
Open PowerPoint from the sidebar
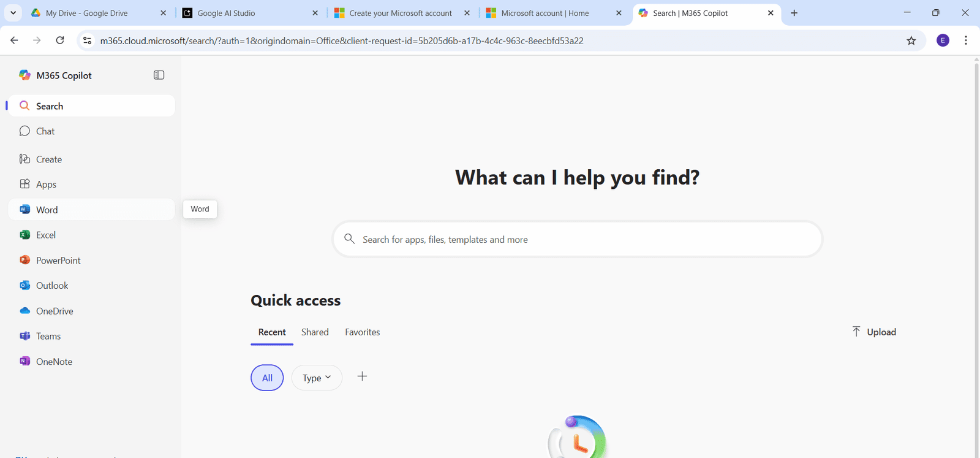(x=58, y=261)
